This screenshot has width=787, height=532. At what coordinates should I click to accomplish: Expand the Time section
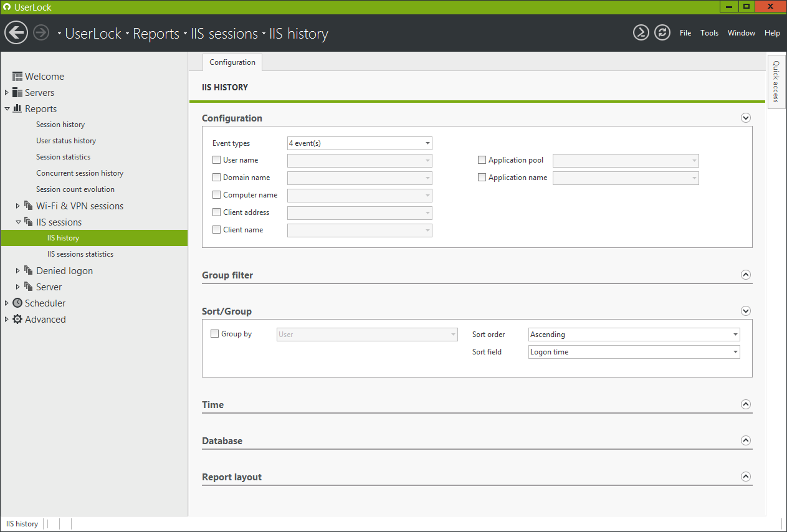click(x=746, y=404)
